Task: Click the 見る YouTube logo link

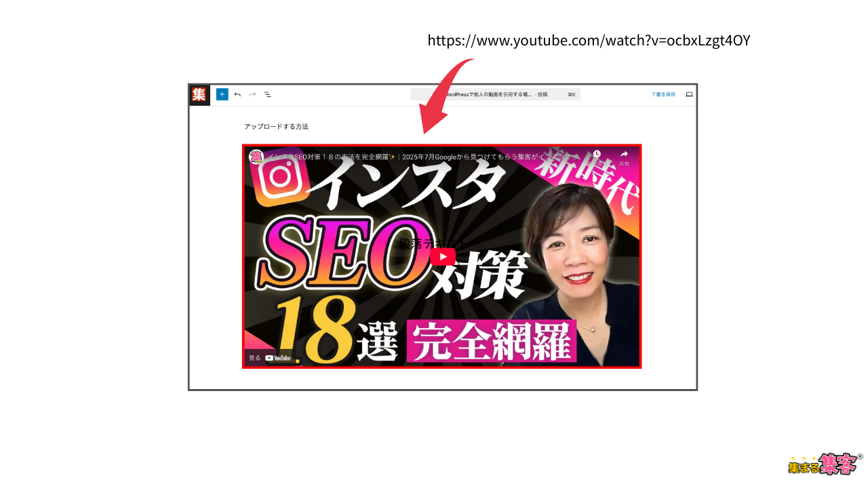Action: click(x=271, y=358)
